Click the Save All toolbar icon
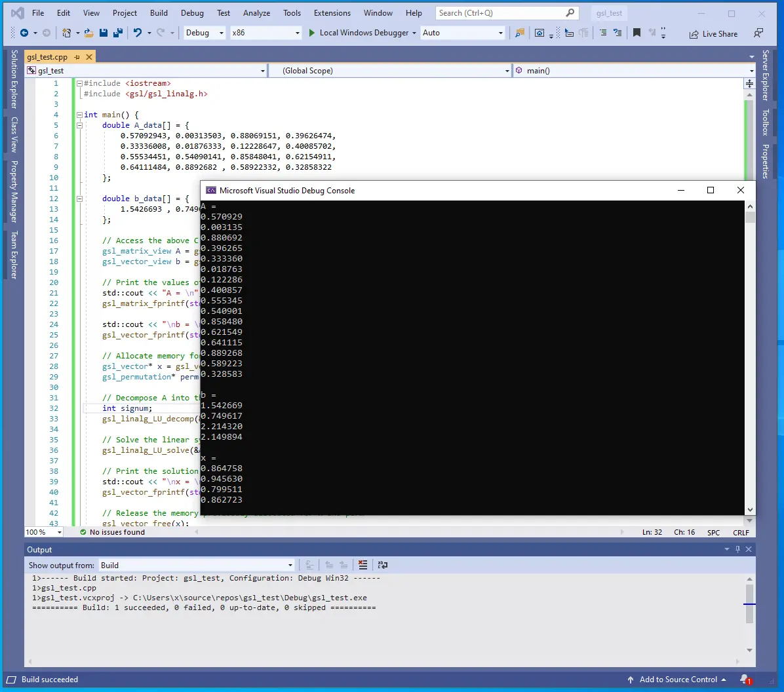Viewport: 784px width, 692px height. point(118,33)
